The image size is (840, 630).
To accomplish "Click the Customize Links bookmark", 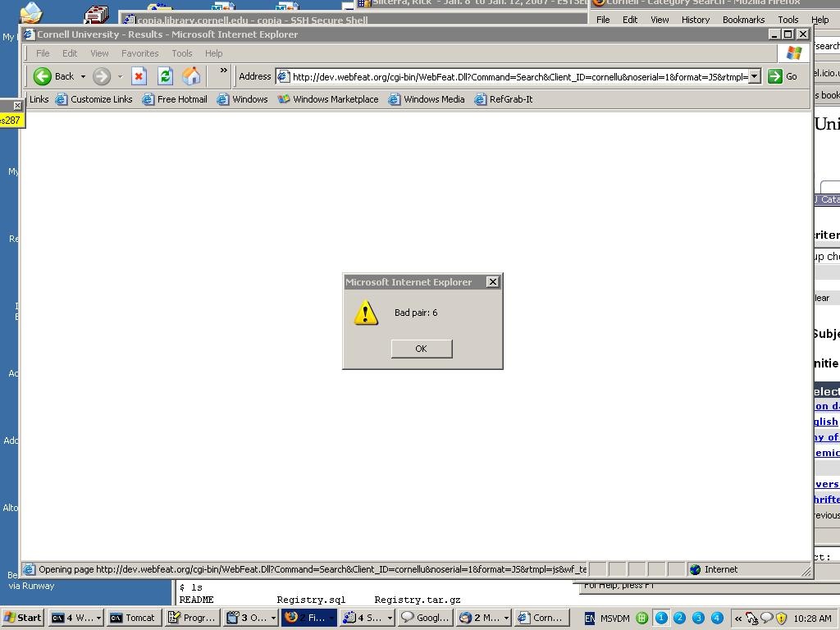I will (94, 99).
